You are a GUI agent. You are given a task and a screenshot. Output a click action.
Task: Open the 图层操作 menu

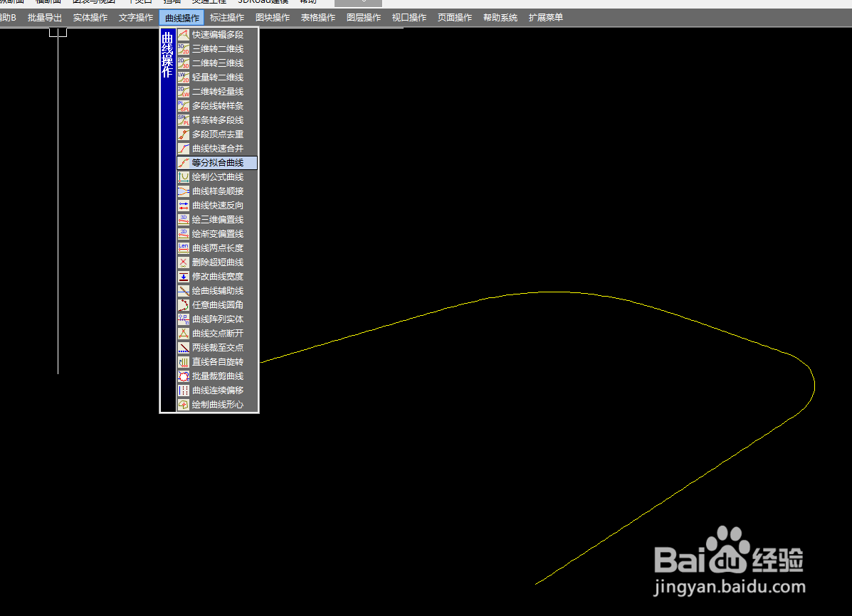tap(364, 18)
